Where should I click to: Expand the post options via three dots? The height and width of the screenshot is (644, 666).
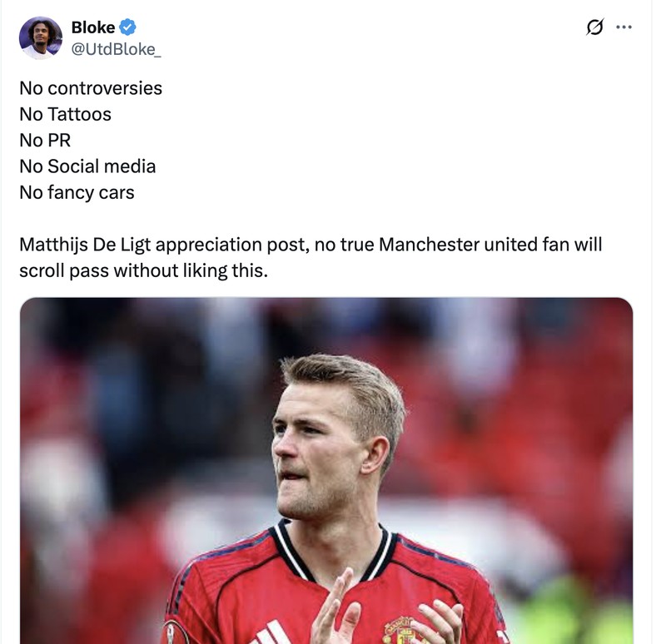(x=624, y=26)
